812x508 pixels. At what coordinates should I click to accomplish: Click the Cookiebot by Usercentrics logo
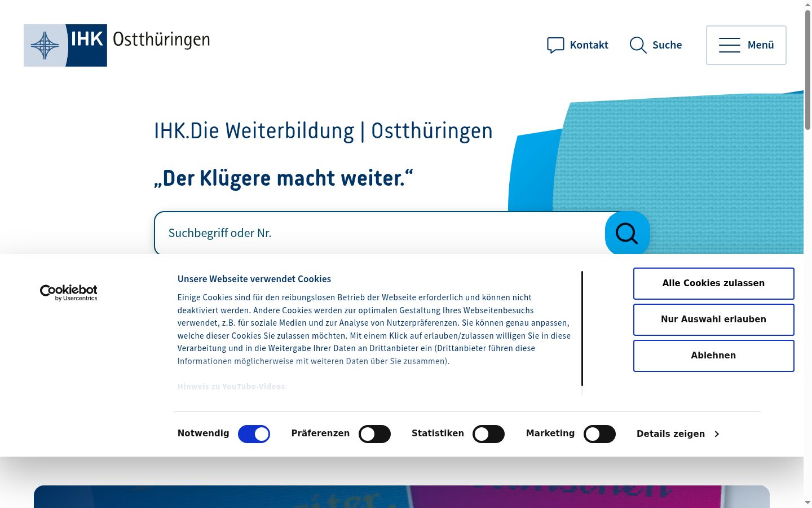coord(69,292)
